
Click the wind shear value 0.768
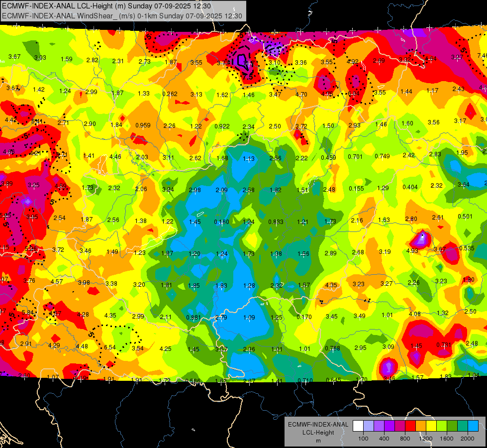pyautogui.click(x=333, y=348)
